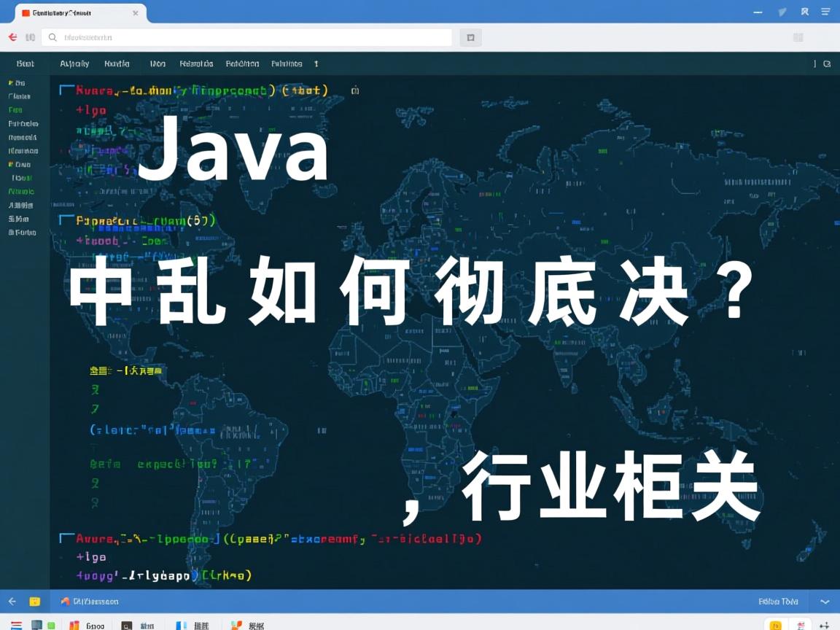
Task: Open the hamburger menu in the title bar
Action: click(x=825, y=12)
